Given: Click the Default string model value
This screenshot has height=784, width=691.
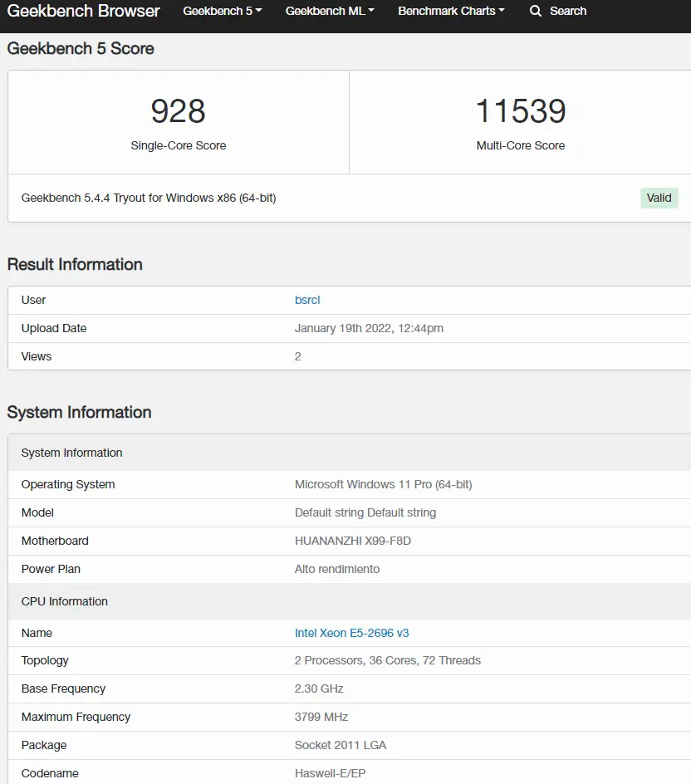Looking at the screenshot, I should point(365,512).
